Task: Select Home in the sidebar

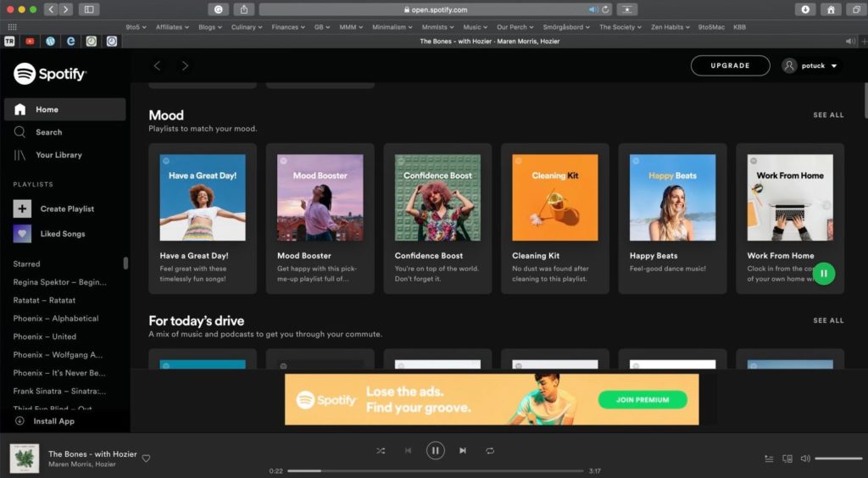Action: point(47,109)
